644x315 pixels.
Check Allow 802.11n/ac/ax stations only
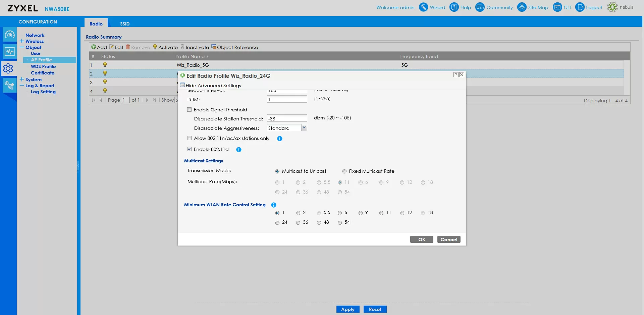pos(190,138)
